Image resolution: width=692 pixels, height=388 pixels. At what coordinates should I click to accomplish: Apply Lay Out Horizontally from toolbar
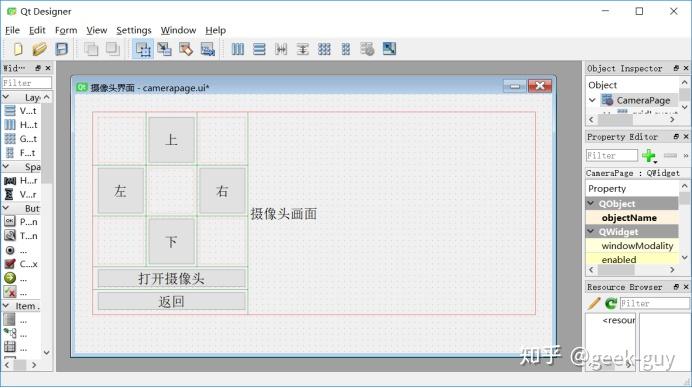tap(237, 49)
